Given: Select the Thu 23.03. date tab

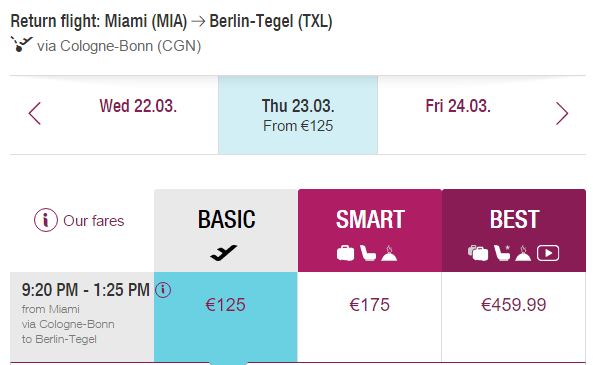Looking at the screenshot, I should [298, 115].
